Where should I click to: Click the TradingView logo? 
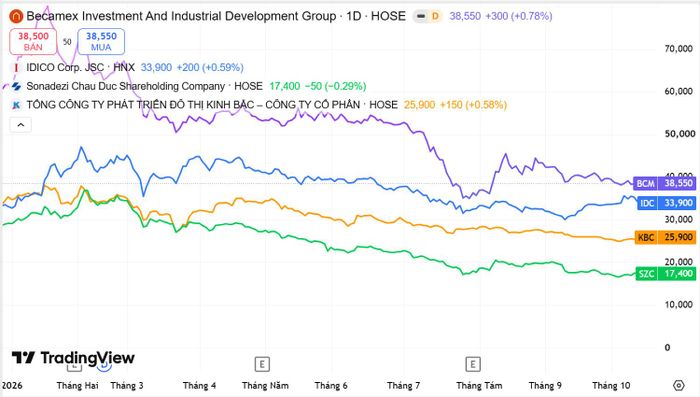(73, 358)
